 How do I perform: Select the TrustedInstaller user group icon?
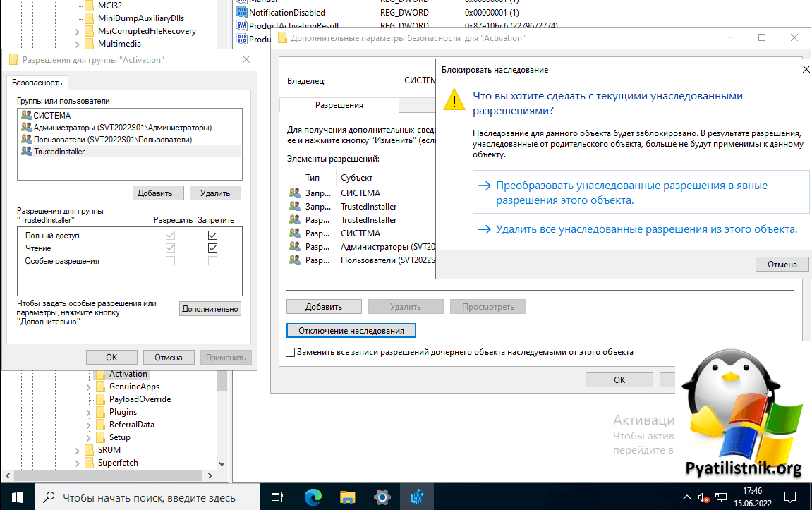[27, 152]
